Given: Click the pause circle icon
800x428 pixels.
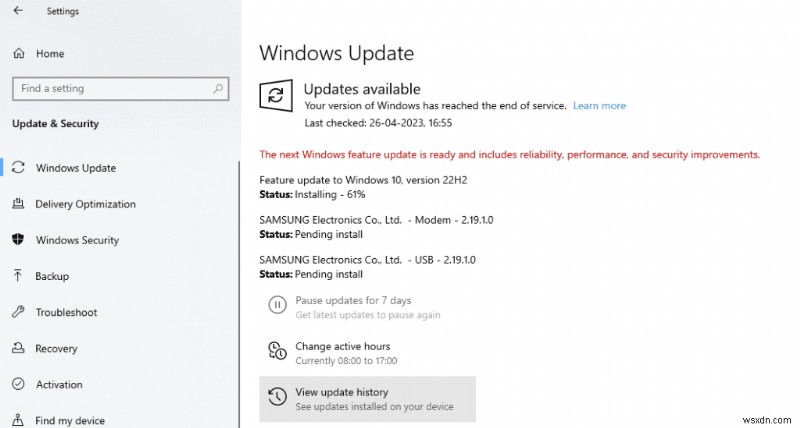Looking at the screenshot, I should [278, 305].
